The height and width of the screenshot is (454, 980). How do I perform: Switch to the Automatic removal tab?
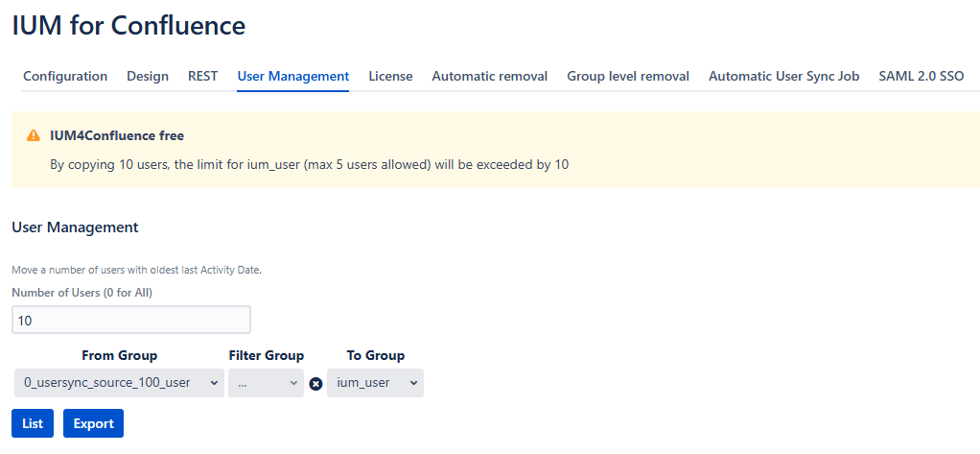coord(489,76)
